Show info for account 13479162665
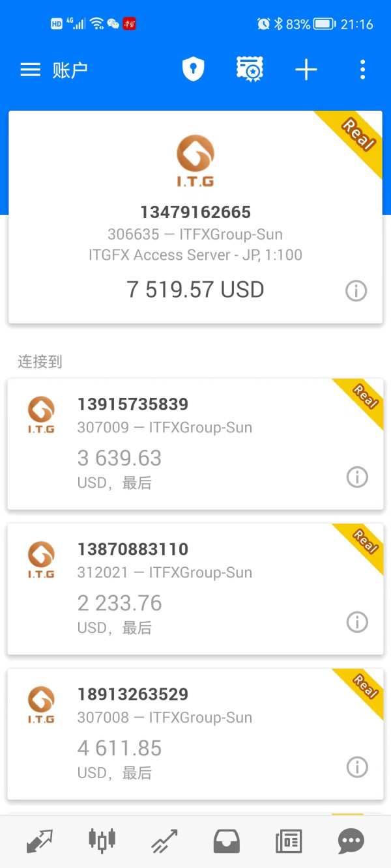This screenshot has height=868, width=391. click(356, 290)
